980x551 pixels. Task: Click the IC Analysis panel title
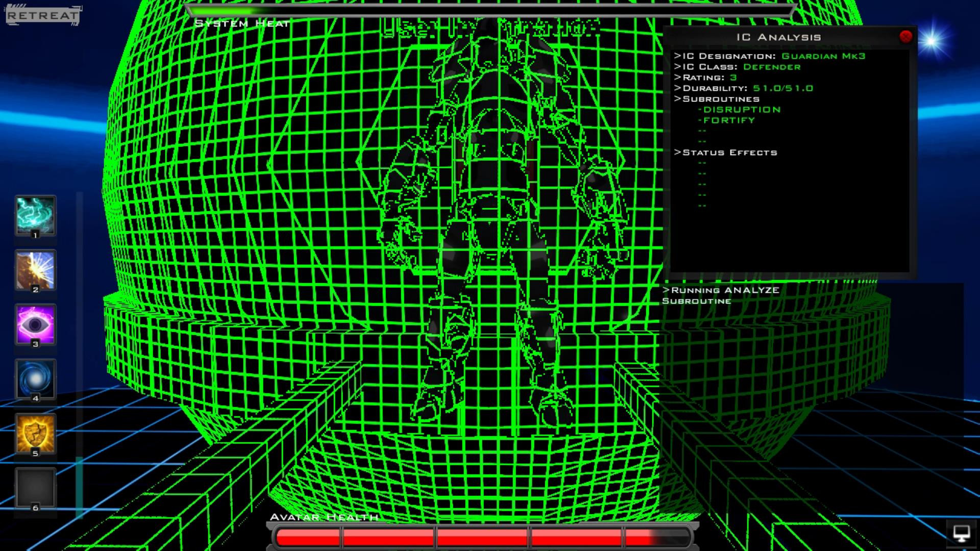pos(778,37)
